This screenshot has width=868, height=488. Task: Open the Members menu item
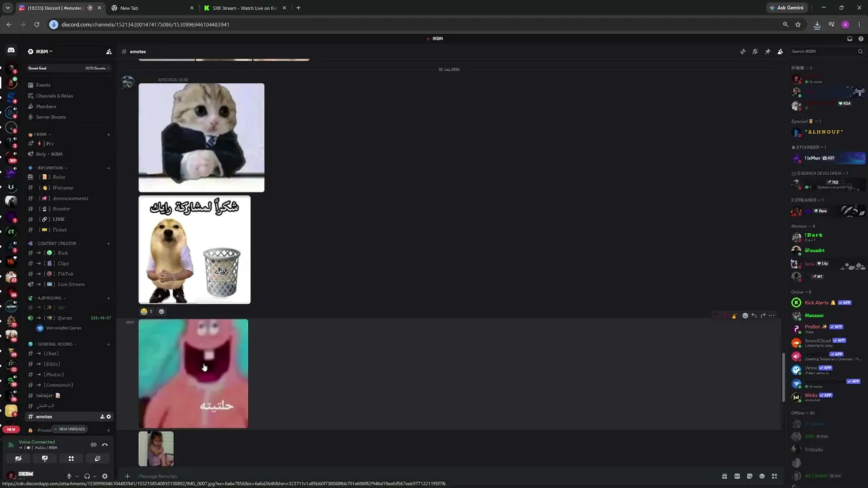(46, 106)
